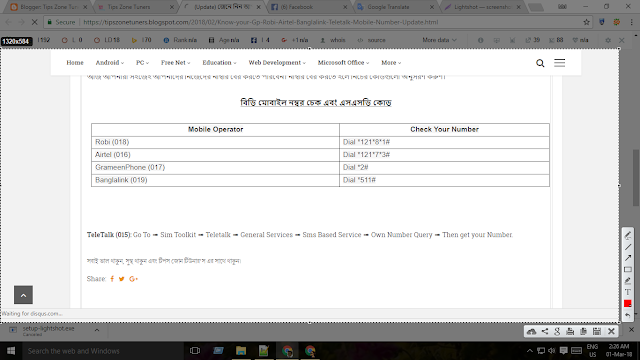Open Chrome three-dot menu

click(631, 22)
